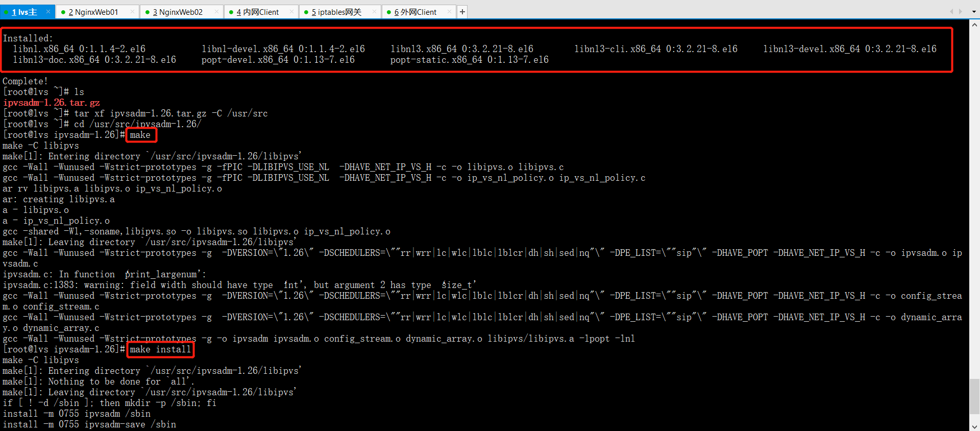Click the red "ipvsadm-1.26.tar.gz" file name

(51, 103)
